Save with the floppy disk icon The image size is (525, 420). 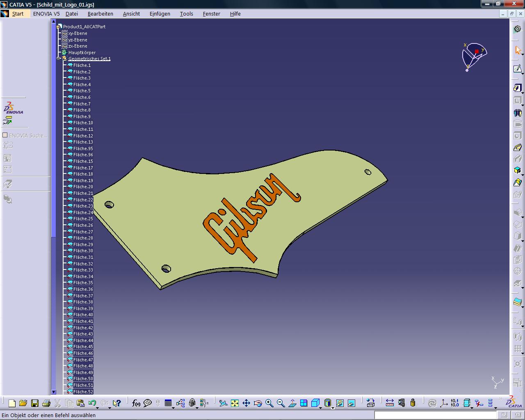(35, 403)
